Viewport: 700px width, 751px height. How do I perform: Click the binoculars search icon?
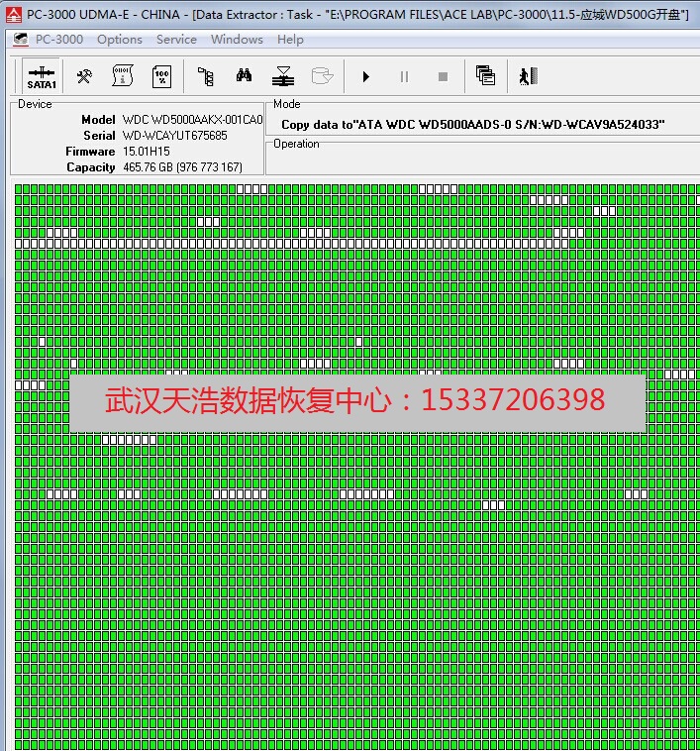tap(244, 76)
